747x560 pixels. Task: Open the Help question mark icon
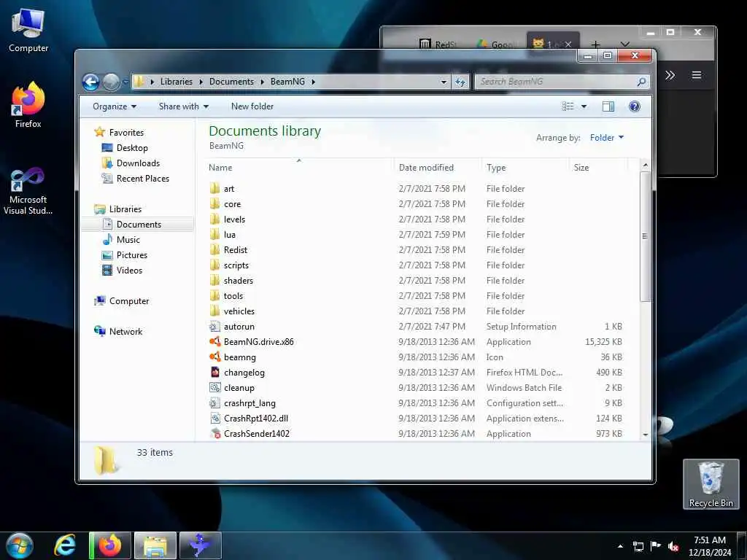click(634, 106)
